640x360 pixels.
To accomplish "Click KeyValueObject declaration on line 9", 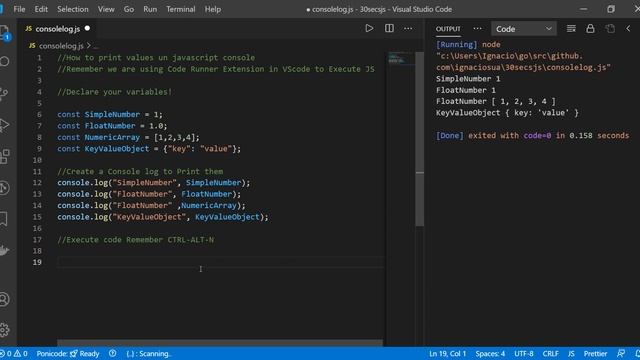I will [x=117, y=149].
